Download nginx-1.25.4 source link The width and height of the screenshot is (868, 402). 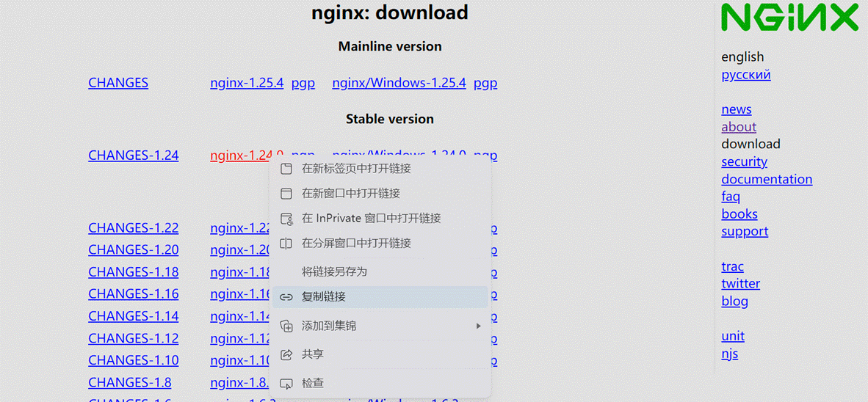coord(247,83)
